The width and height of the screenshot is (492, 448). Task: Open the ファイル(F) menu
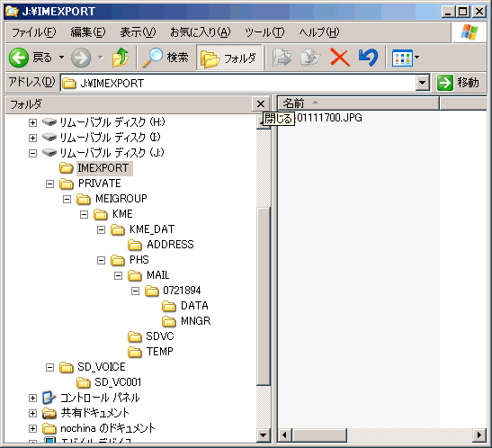[x=34, y=32]
